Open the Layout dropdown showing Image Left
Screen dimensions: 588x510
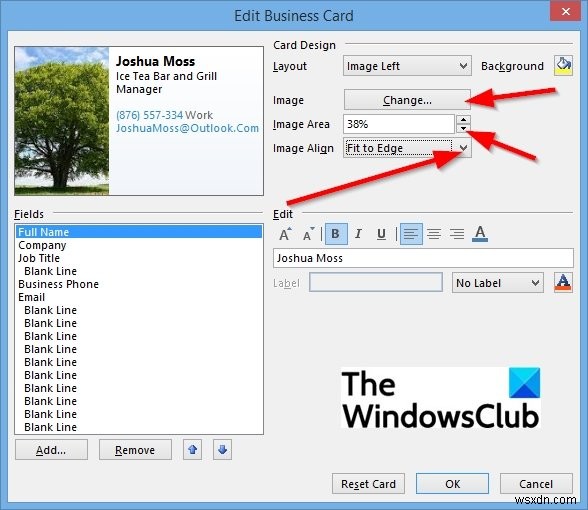(407, 66)
